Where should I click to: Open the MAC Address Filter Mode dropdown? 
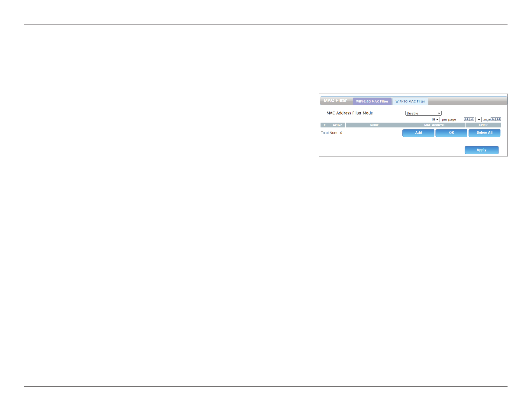coord(423,113)
